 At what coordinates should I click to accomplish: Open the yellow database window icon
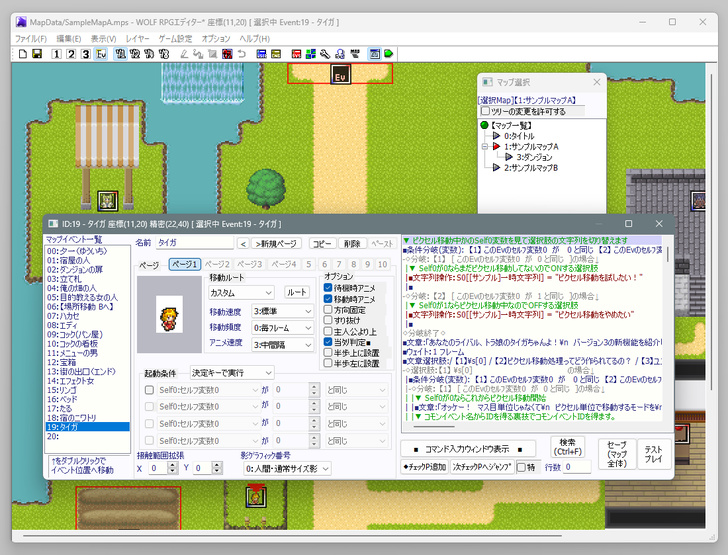(x=276, y=54)
